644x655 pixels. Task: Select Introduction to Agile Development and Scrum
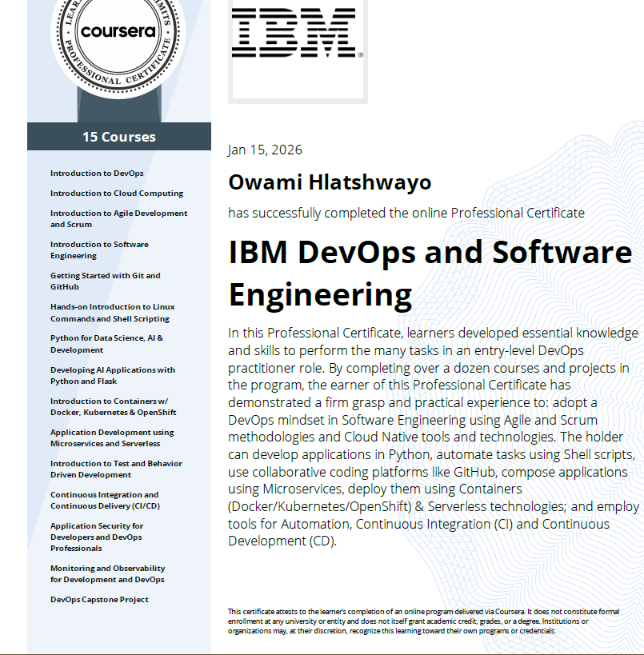click(x=118, y=219)
